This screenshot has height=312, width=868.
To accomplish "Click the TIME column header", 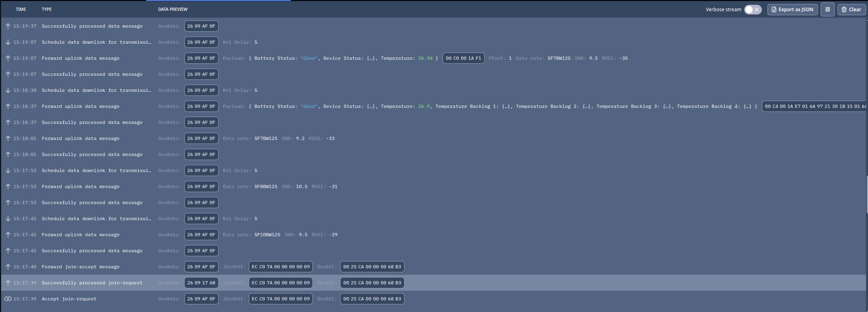I will pyautogui.click(x=21, y=9).
